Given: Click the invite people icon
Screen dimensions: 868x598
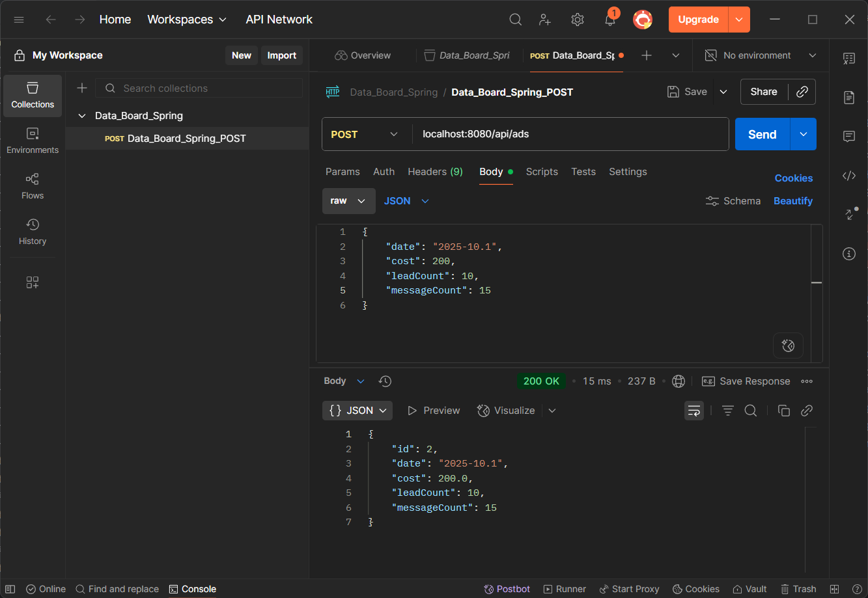Looking at the screenshot, I should pyautogui.click(x=546, y=20).
